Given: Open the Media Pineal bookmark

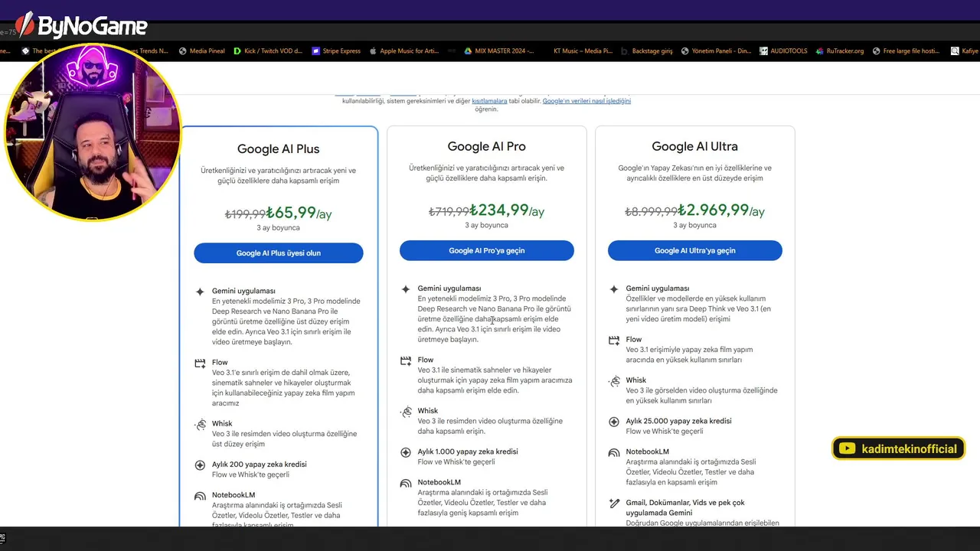Looking at the screenshot, I should (202, 51).
